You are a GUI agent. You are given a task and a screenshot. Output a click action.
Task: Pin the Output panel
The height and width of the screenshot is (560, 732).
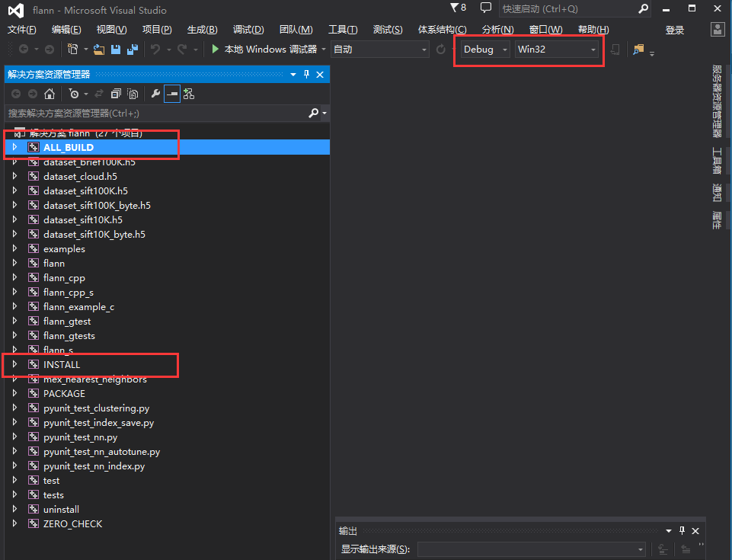click(682, 530)
